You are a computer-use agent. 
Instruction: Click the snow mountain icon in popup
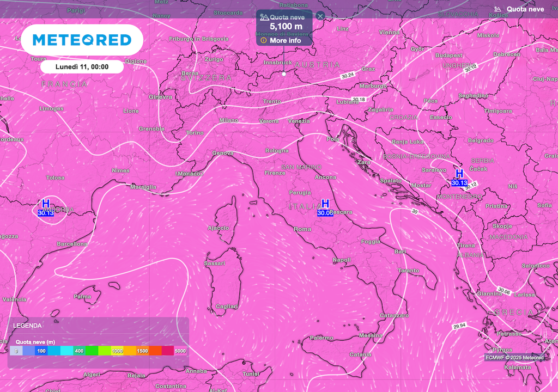264,17
